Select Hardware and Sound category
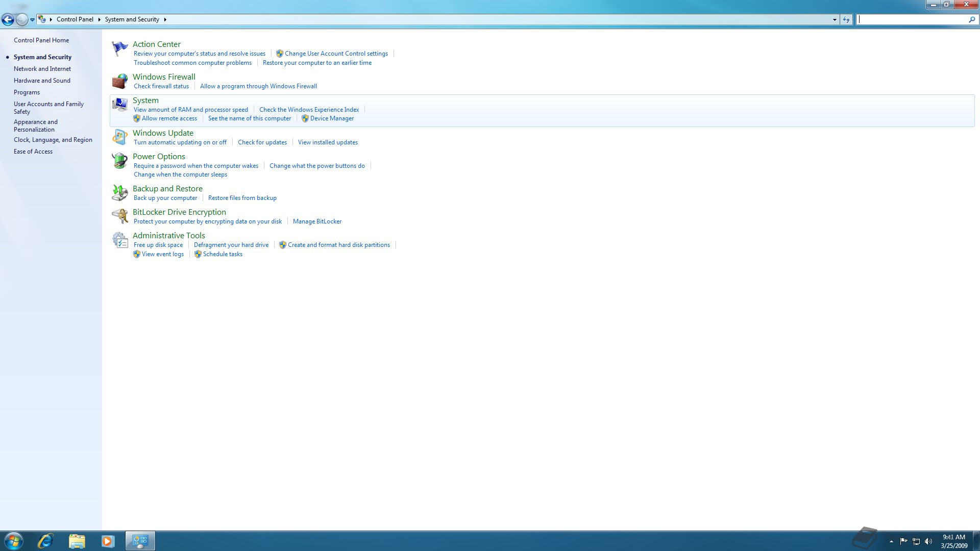 pos(42,81)
